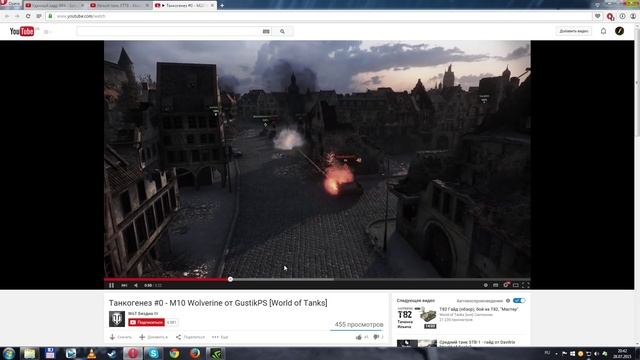The image size is (640, 360).
Task: Open red extension icon in Opera toolbar
Action: coord(610,16)
